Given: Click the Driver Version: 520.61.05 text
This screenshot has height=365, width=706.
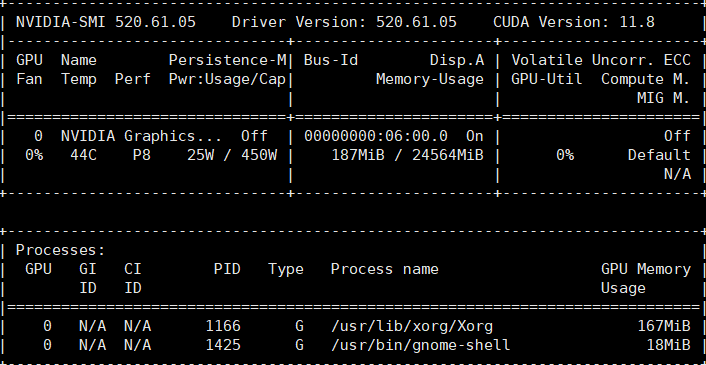Looking at the screenshot, I should point(344,22).
